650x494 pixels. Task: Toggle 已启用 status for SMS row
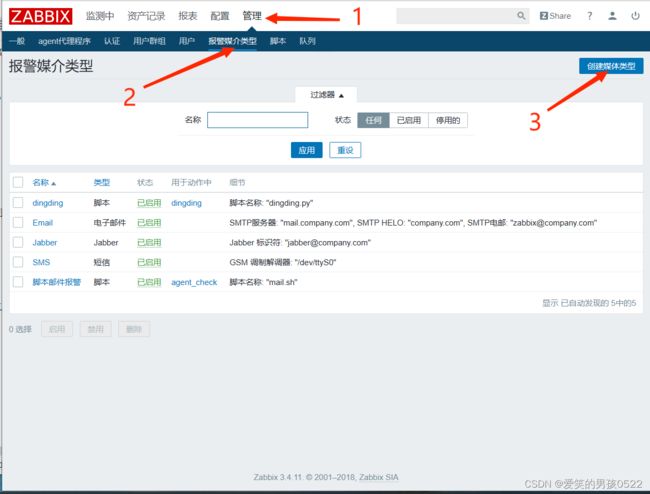149,262
